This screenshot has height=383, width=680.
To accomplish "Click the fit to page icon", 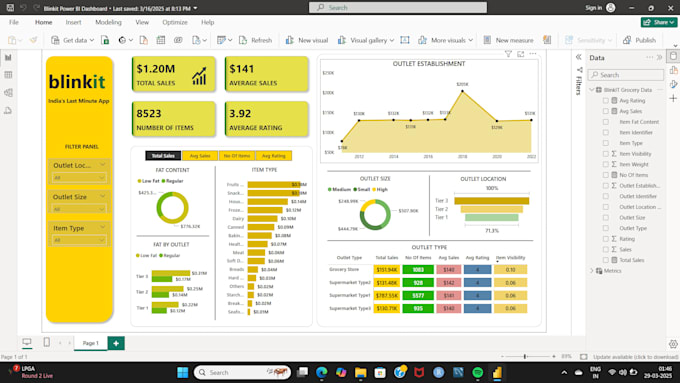I will [584, 357].
